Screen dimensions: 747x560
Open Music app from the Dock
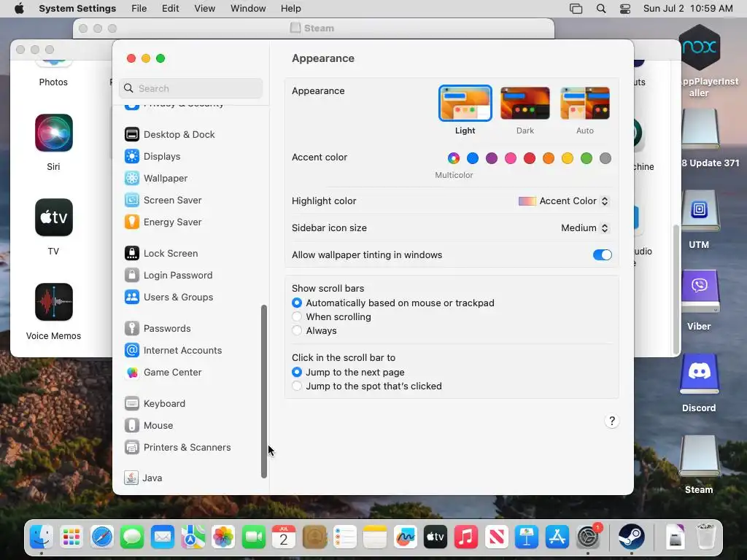465,537
